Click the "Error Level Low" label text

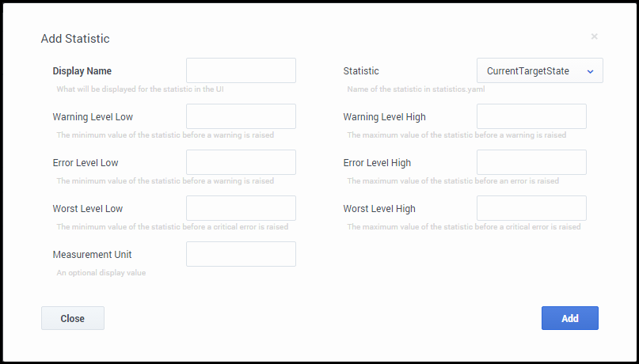click(86, 163)
